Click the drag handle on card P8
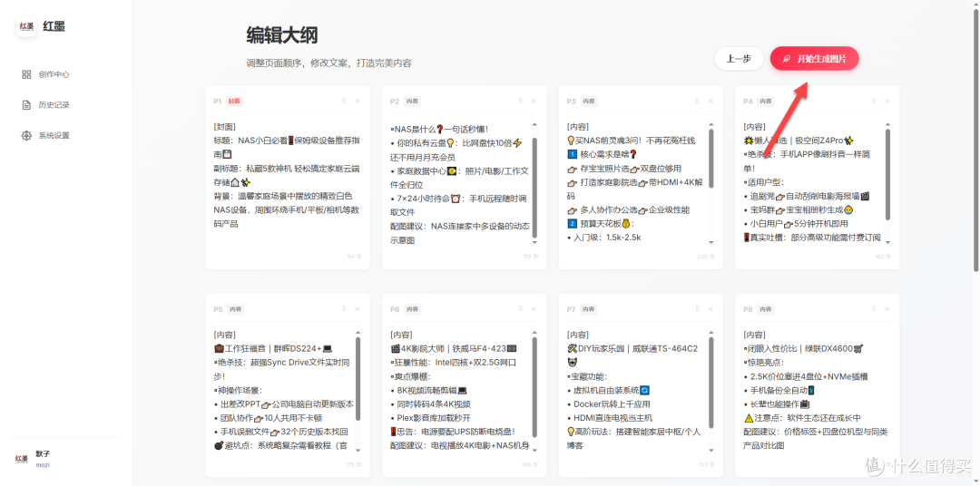The height and width of the screenshot is (486, 980). 874,308
